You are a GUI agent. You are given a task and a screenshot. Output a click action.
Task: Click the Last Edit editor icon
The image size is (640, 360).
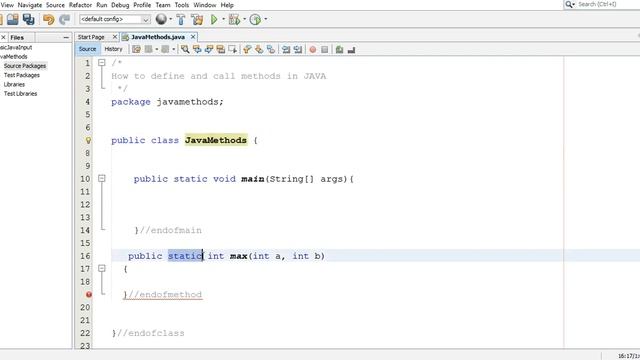pos(136,49)
